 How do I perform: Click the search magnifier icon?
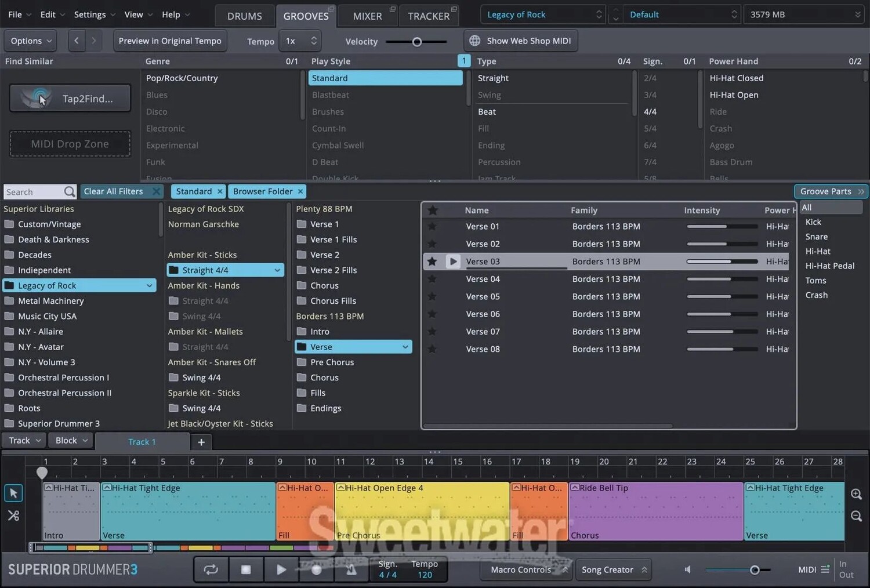coord(70,192)
